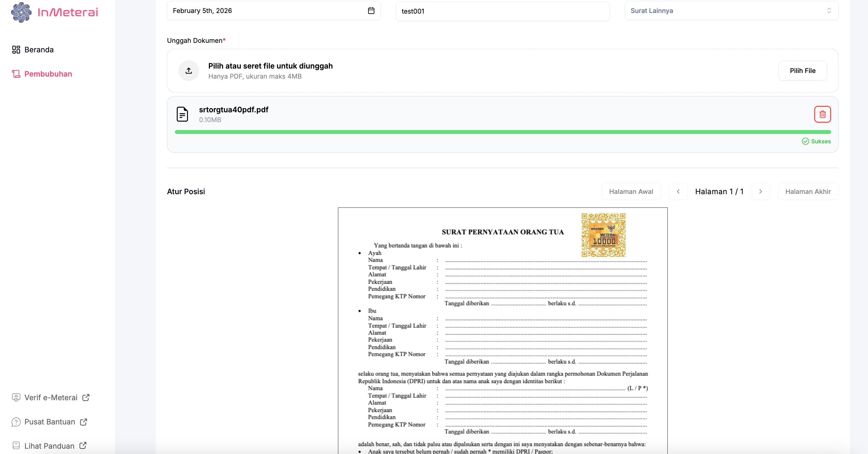Screen dimensions: 868x454
Task: Click the upload arrow icon
Action: pyautogui.click(x=189, y=71)
